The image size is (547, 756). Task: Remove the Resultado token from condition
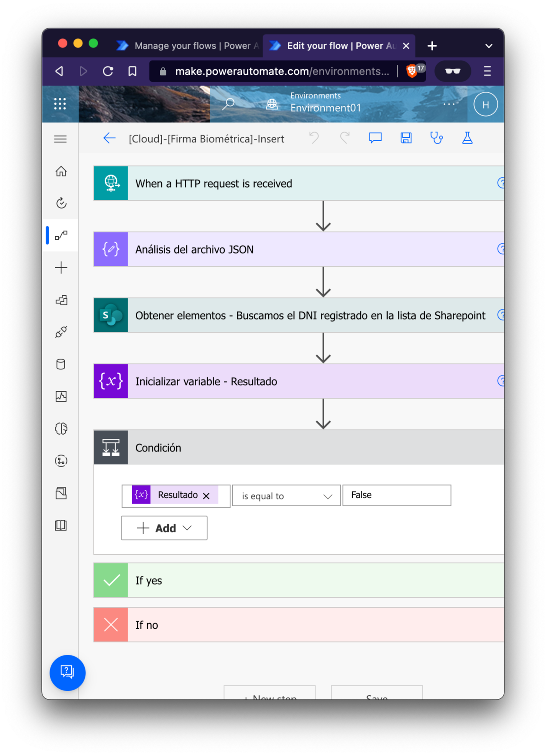(x=206, y=496)
